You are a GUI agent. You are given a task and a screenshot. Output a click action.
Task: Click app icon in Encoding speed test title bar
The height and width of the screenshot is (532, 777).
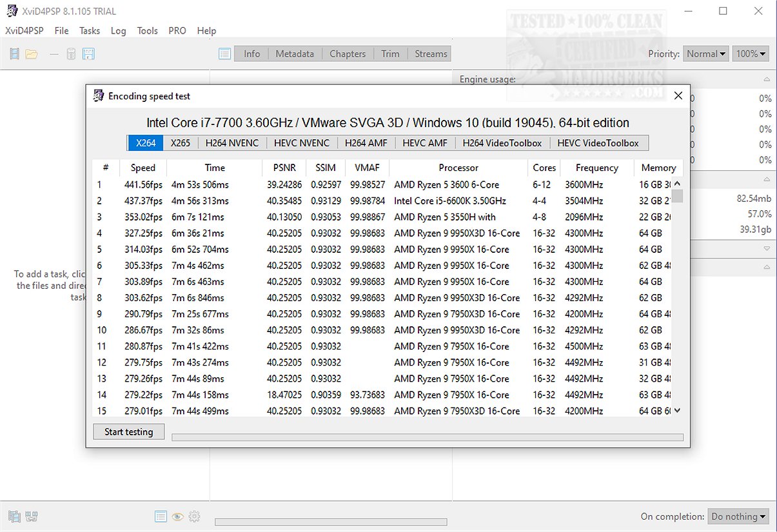(99, 95)
